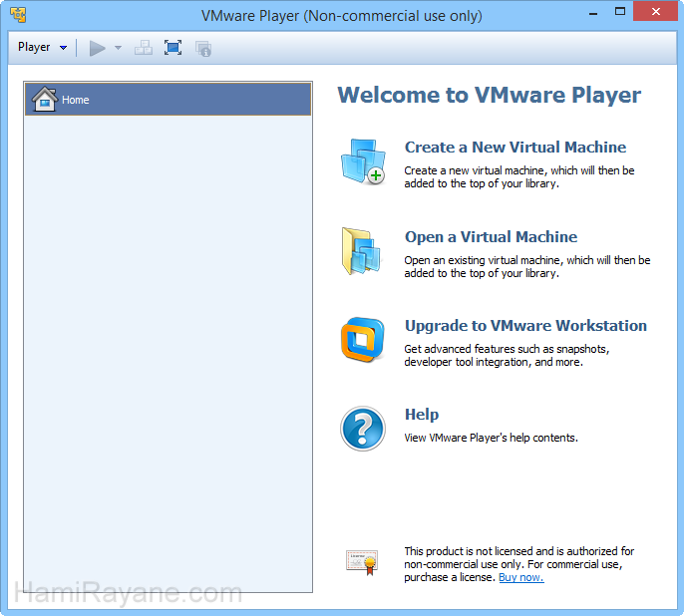Select Upgrade to VMware Workstation link

pyautogui.click(x=525, y=326)
